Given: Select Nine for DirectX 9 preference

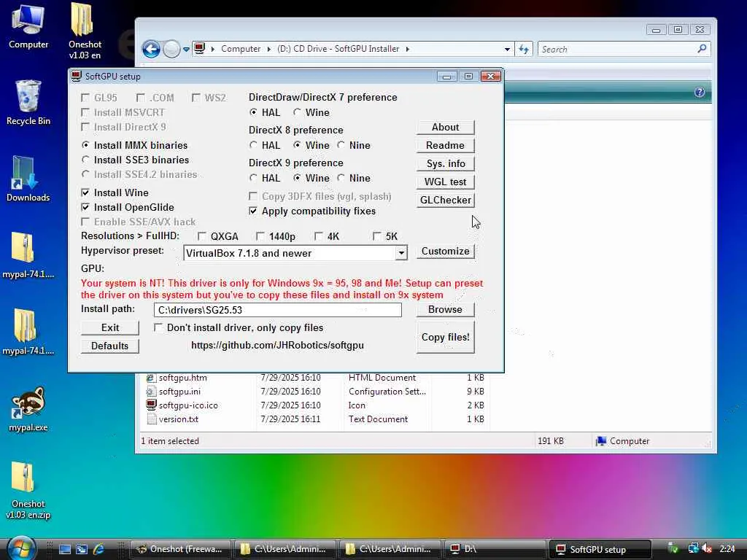Looking at the screenshot, I should (x=341, y=178).
